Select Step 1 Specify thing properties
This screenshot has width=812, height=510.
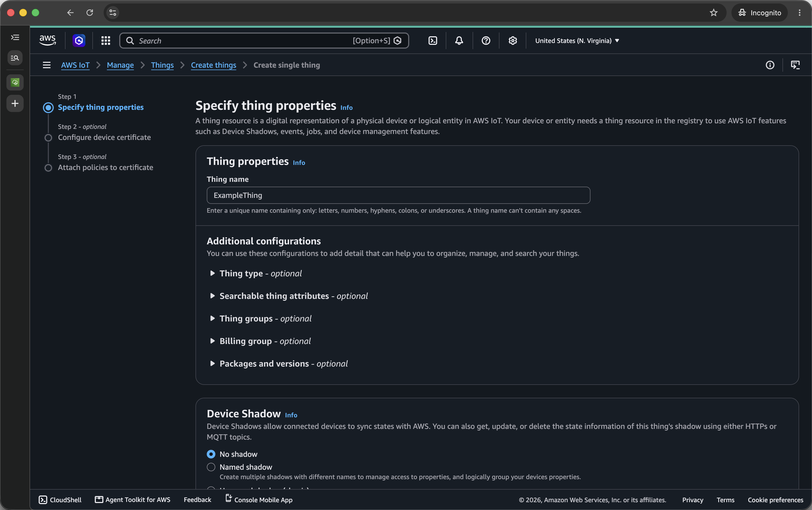click(x=100, y=107)
